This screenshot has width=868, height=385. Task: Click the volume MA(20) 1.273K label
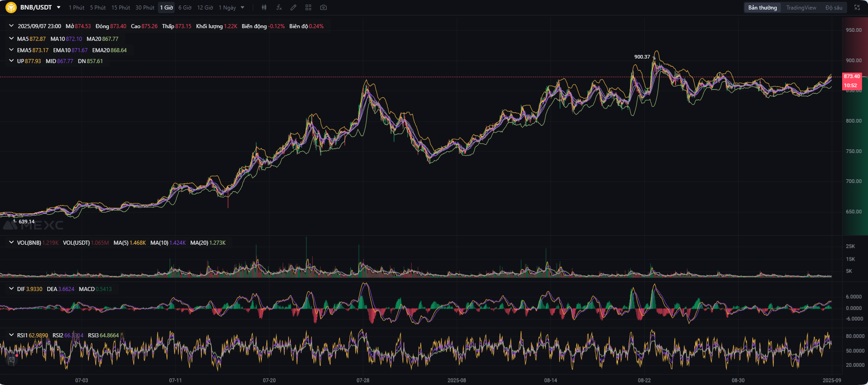pos(208,243)
